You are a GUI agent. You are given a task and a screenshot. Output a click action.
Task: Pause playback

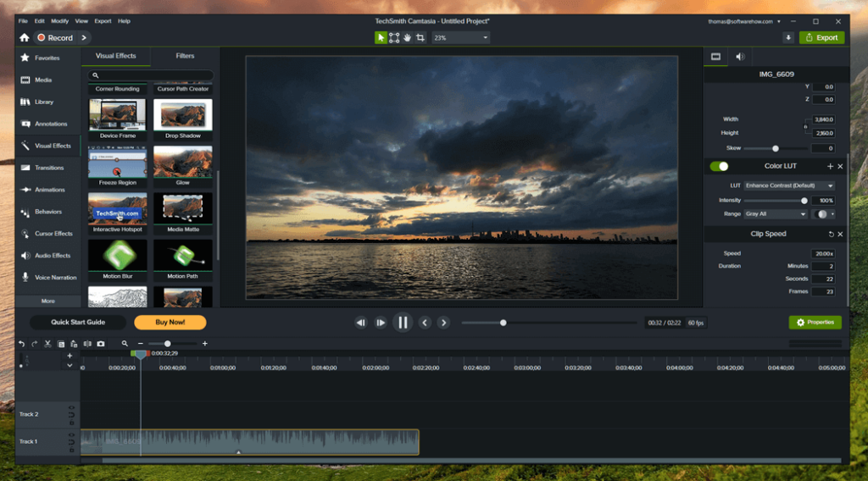pyautogui.click(x=403, y=323)
